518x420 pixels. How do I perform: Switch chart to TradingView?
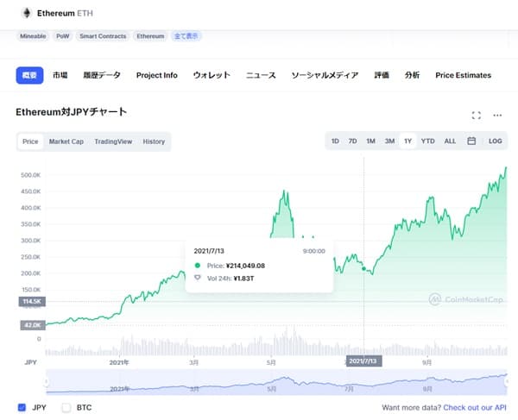pos(113,141)
